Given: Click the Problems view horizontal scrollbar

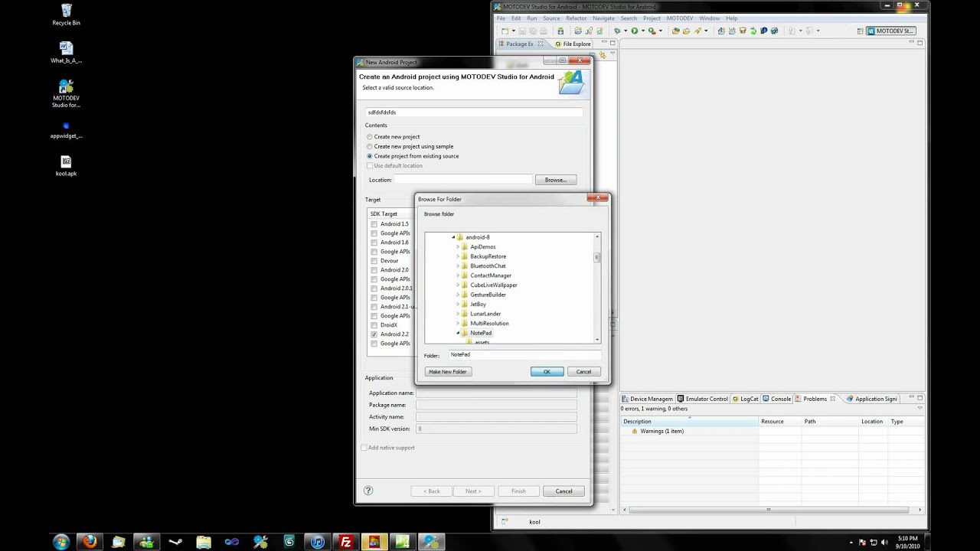Looking at the screenshot, I should click(768, 510).
